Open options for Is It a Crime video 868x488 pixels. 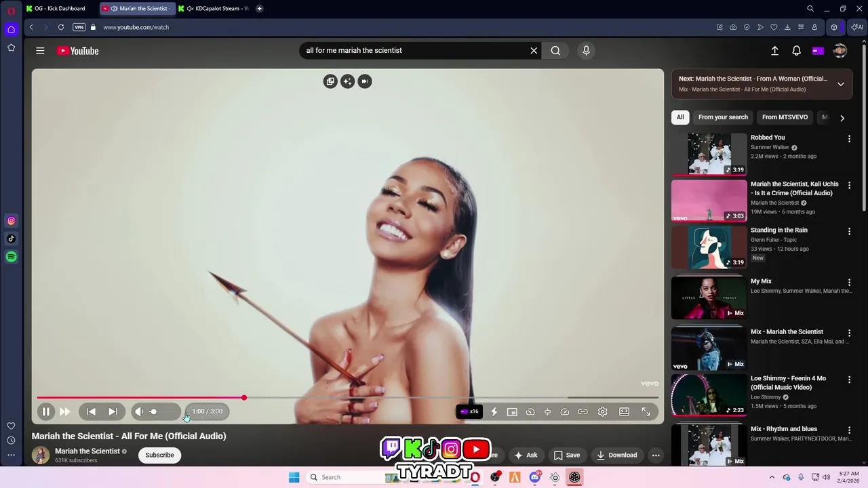pyautogui.click(x=849, y=185)
